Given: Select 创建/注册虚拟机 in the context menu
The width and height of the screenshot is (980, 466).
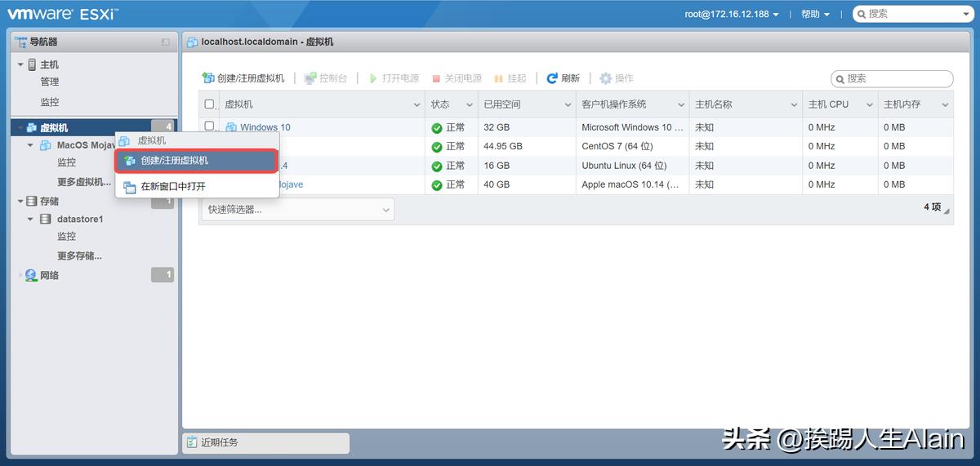Looking at the screenshot, I should point(195,161).
